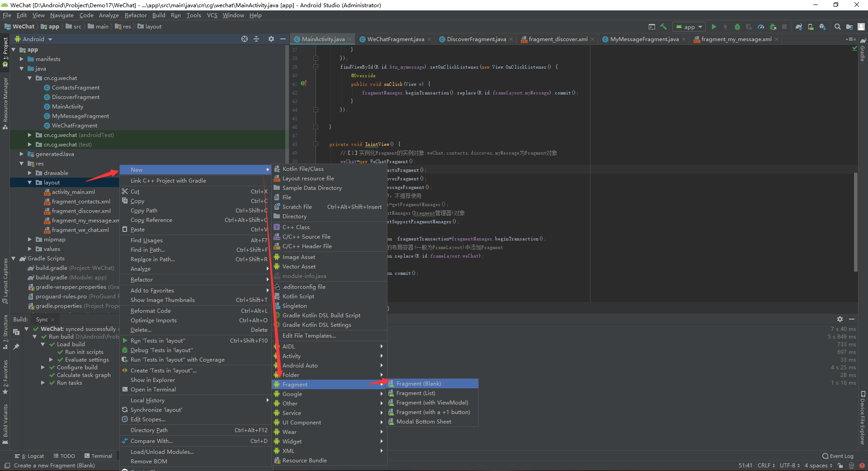The height and width of the screenshot is (471, 868).
Task: Toggle the Build Variants tool window
Action: click(x=5, y=424)
